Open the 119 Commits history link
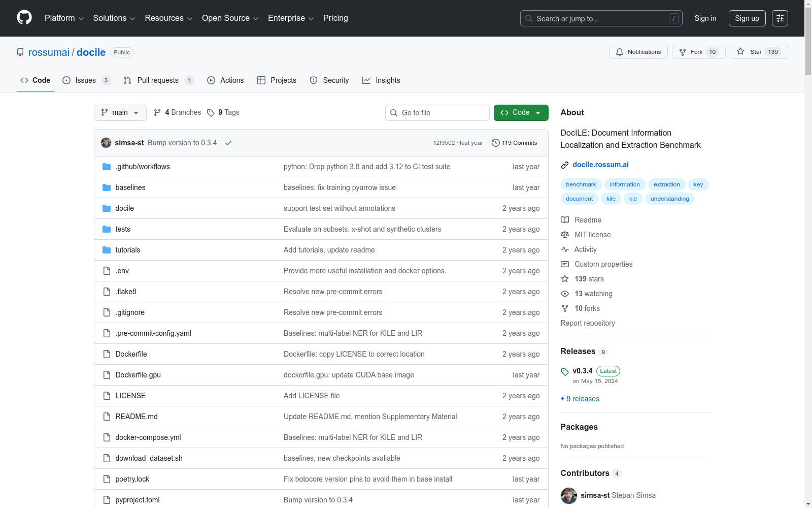Viewport: 812px width, 508px height. (x=515, y=143)
